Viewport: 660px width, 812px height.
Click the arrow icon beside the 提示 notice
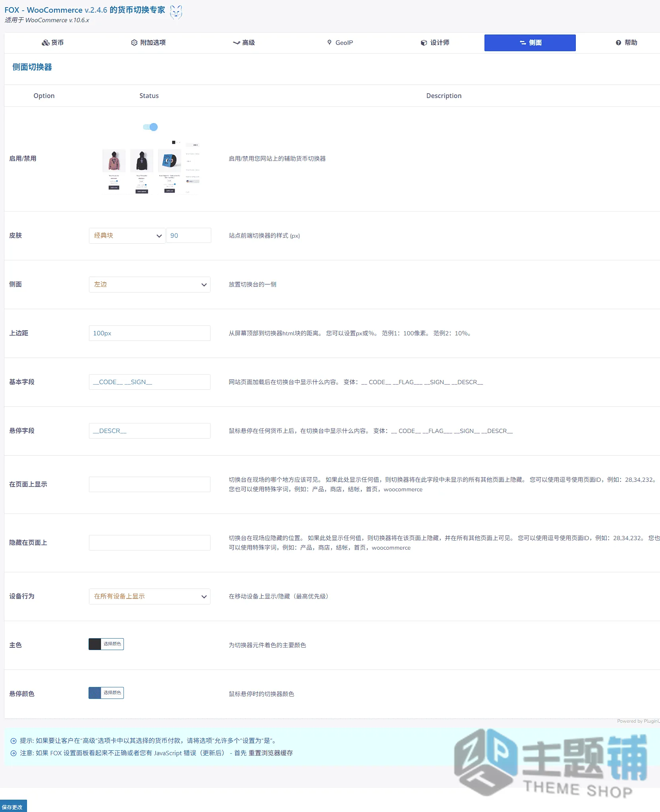click(x=14, y=741)
